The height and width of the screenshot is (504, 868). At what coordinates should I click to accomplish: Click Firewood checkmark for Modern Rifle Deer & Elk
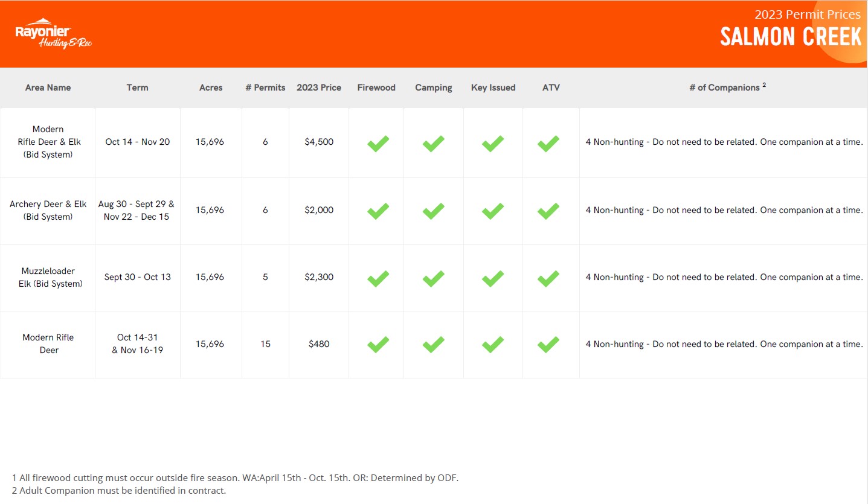coord(378,143)
